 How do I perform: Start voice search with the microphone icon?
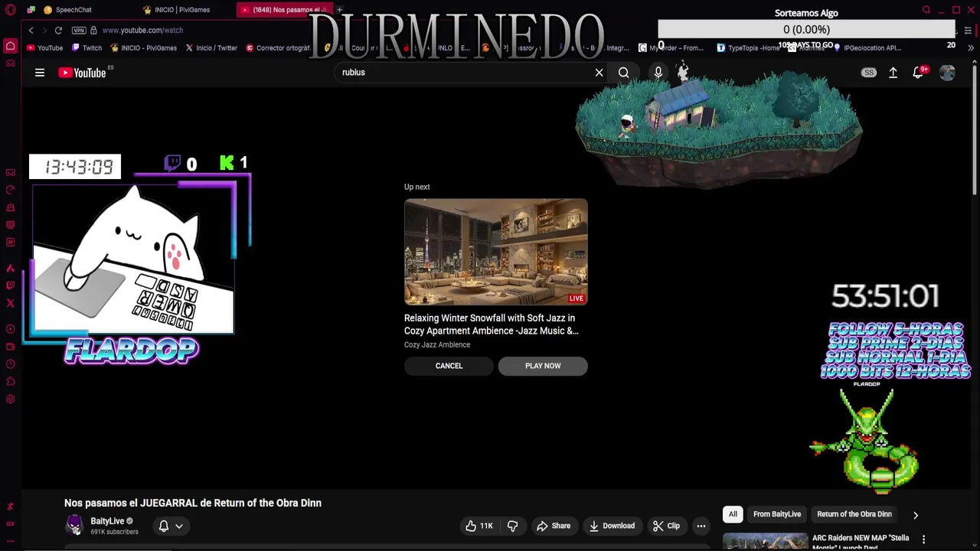pyautogui.click(x=658, y=73)
